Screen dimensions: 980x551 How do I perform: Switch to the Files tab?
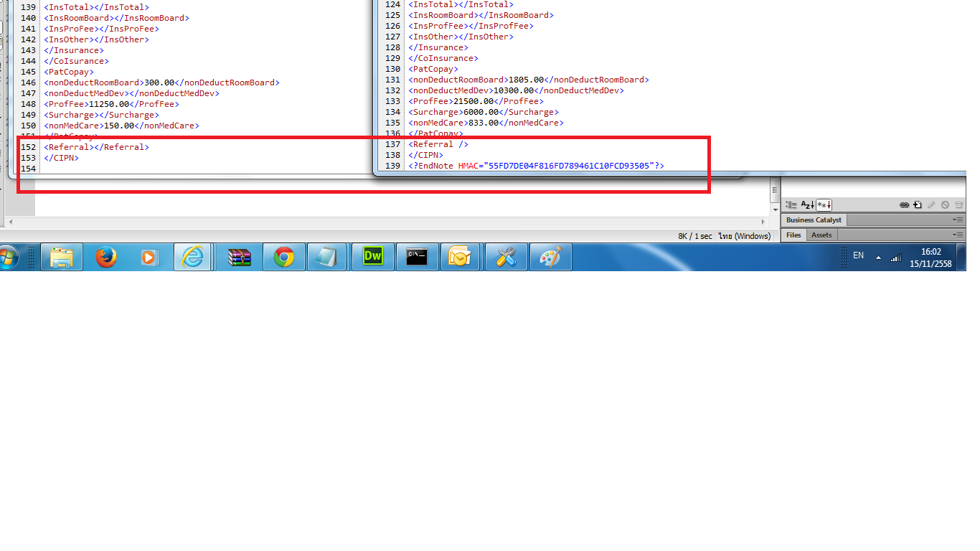tap(793, 235)
